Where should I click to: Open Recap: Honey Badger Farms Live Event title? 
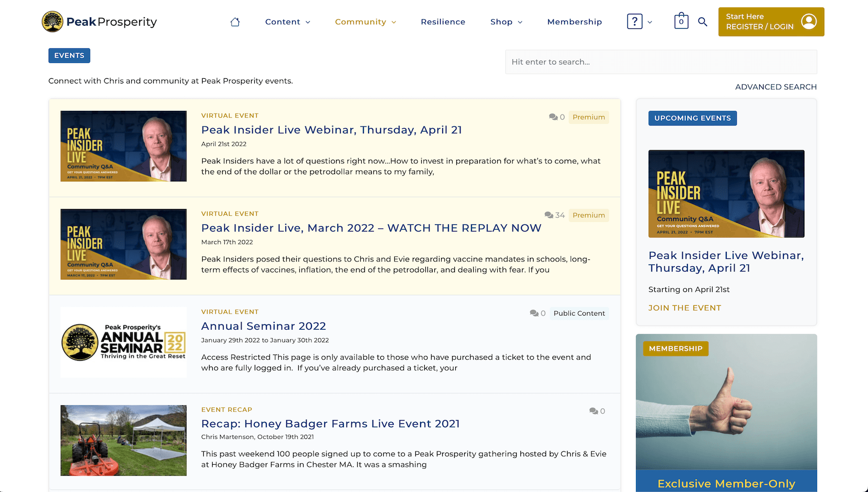pyautogui.click(x=330, y=424)
